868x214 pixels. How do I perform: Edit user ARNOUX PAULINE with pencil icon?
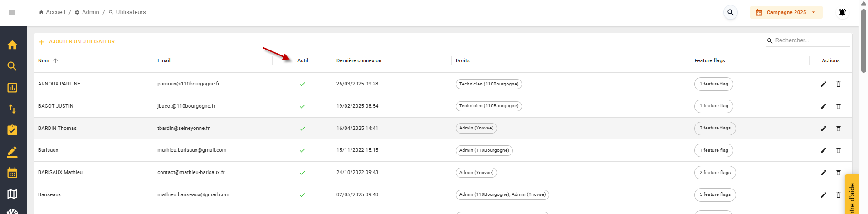pyautogui.click(x=824, y=84)
